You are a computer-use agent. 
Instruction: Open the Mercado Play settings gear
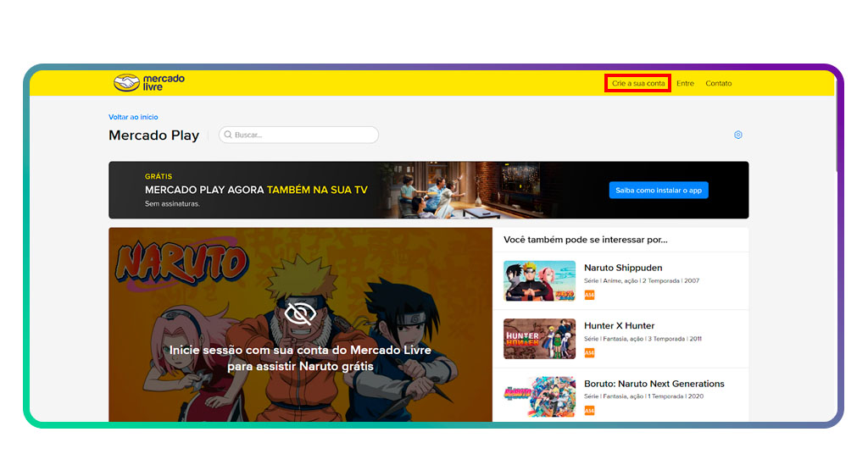pos(738,135)
